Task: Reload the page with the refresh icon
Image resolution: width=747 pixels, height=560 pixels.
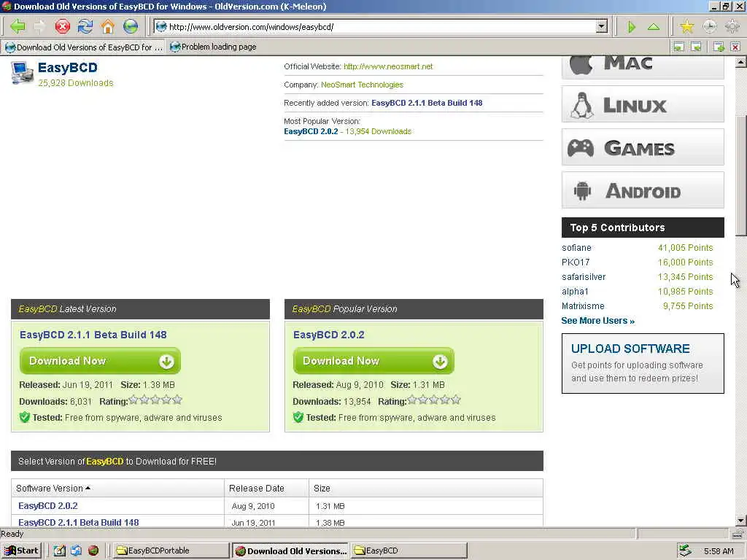Action: 85,26
